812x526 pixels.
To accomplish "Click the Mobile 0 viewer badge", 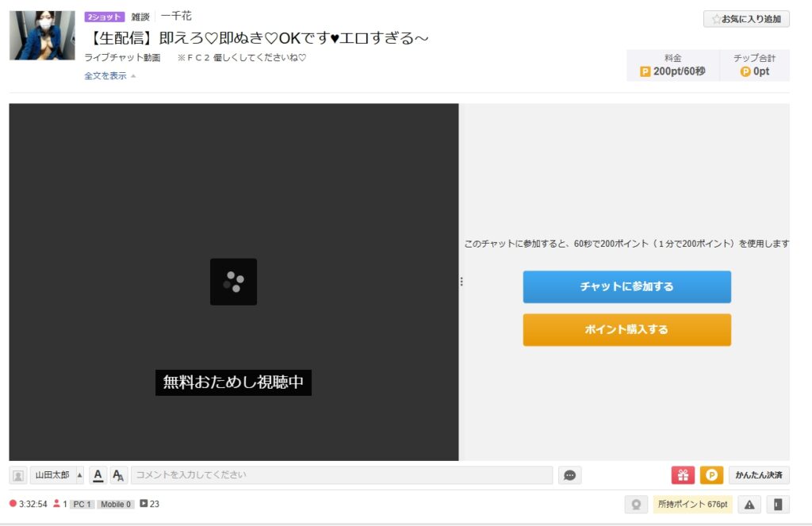I will 116,505.
